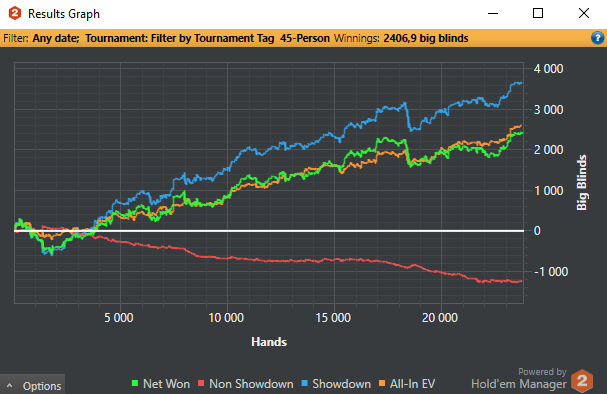Expand the Options panel
The width and height of the screenshot is (607, 394).
[33, 385]
